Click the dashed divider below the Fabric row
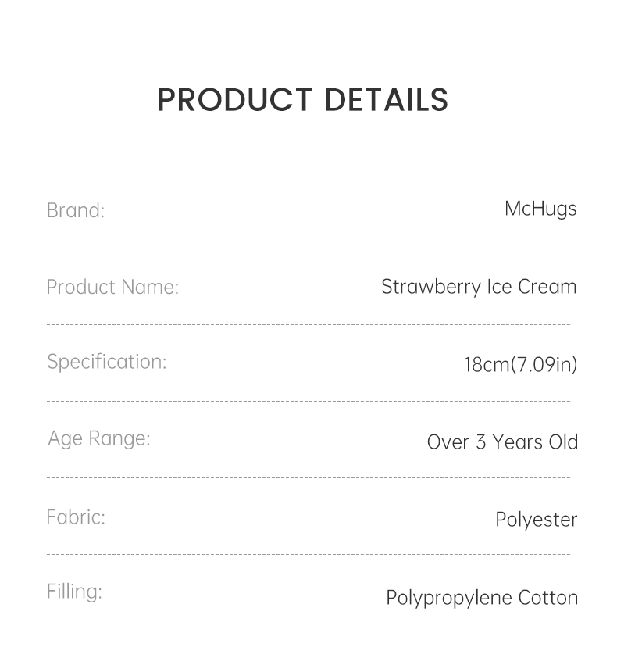 coord(308,554)
